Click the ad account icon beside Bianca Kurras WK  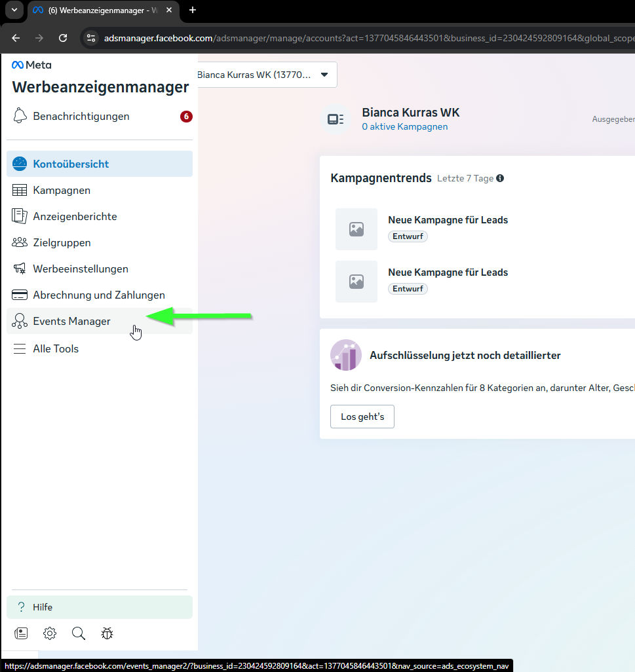(x=336, y=119)
